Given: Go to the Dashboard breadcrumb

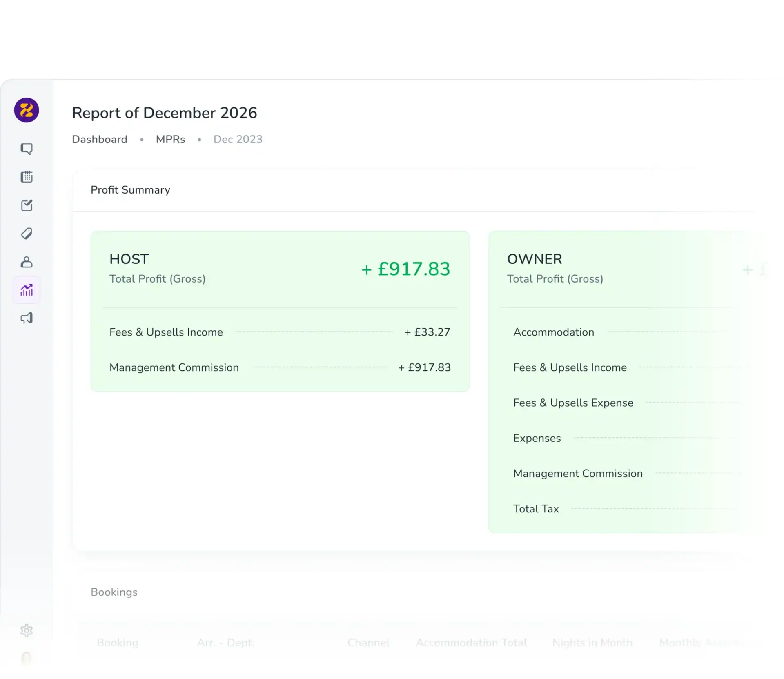Looking at the screenshot, I should point(100,139).
